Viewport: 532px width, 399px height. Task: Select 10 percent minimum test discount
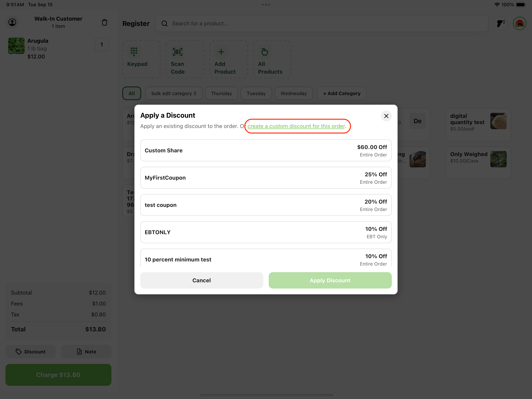(x=266, y=258)
